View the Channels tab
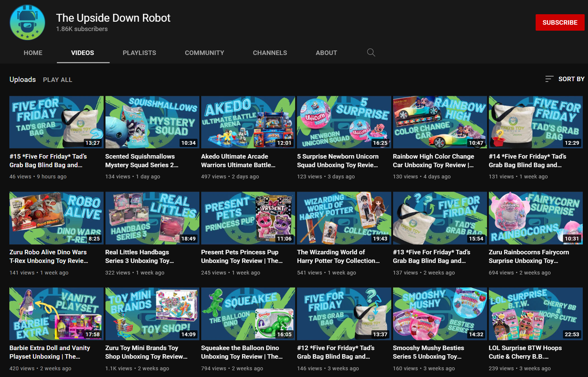 click(x=270, y=53)
